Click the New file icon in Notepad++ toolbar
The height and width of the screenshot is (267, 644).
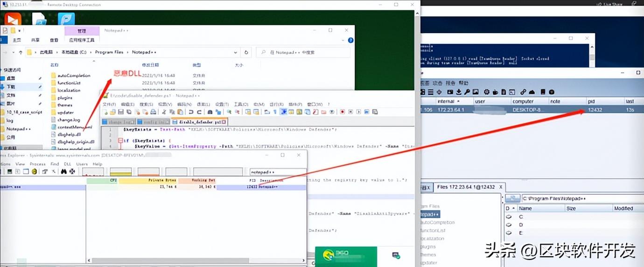(106, 112)
